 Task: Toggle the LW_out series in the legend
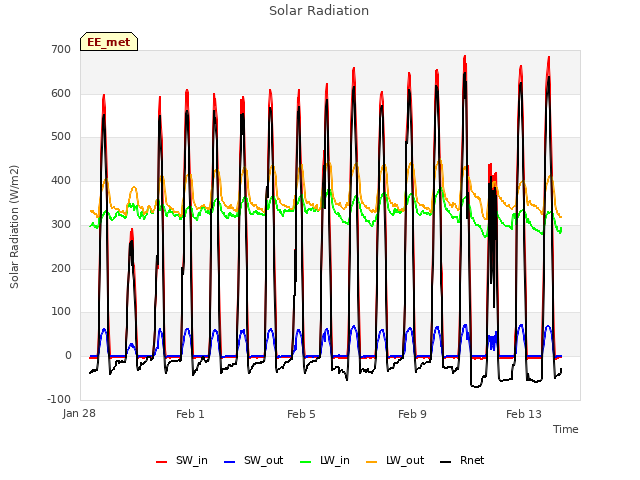tap(395, 461)
